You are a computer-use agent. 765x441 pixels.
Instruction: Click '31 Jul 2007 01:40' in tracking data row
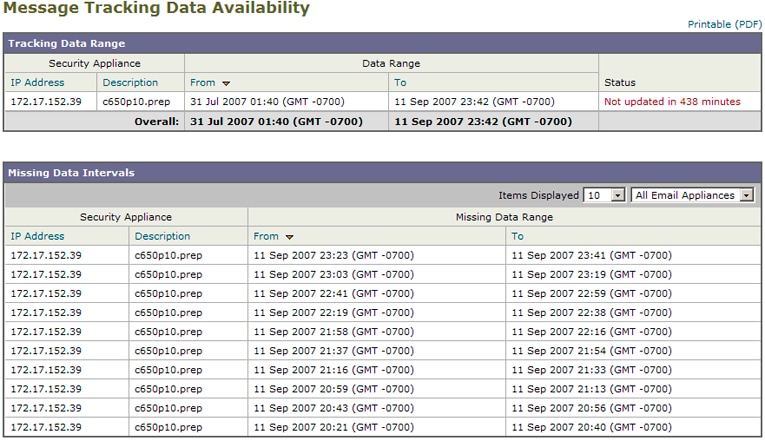coord(267,101)
